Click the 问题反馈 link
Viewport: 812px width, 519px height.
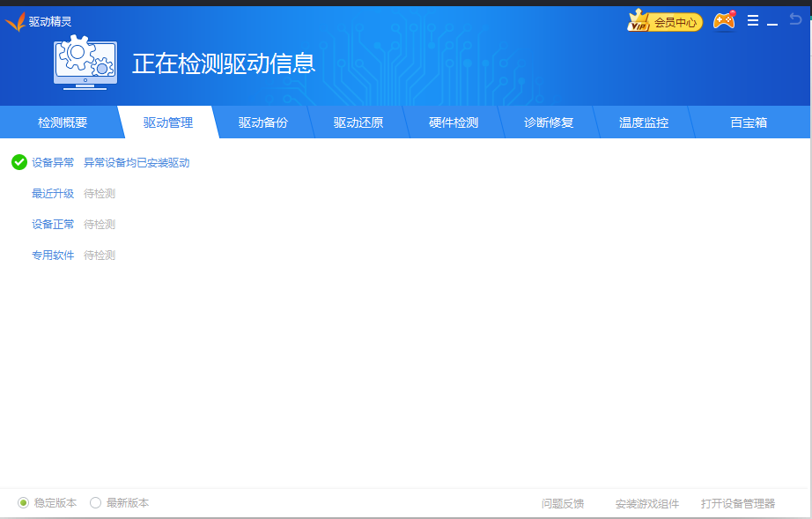click(563, 503)
